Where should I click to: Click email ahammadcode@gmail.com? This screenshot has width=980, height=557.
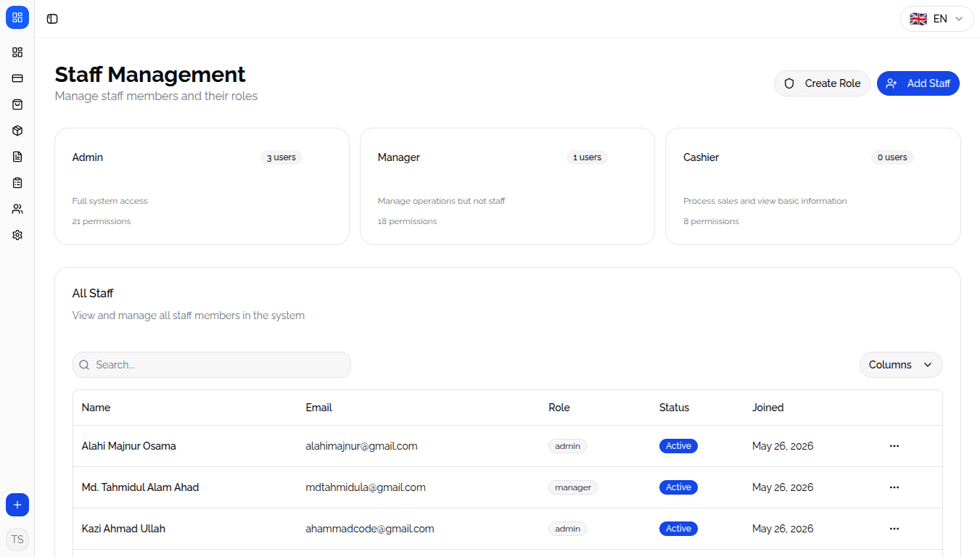[370, 529]
